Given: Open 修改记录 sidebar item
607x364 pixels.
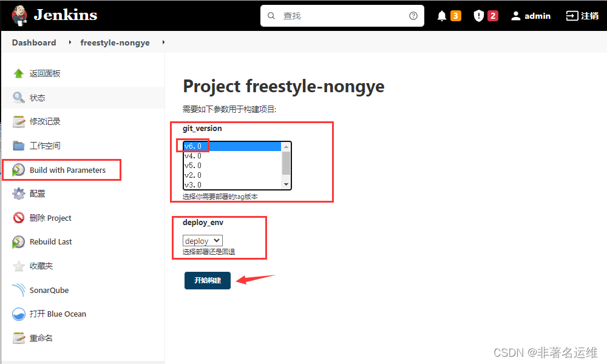Looking at the screenshot, I should click(45, 121).
